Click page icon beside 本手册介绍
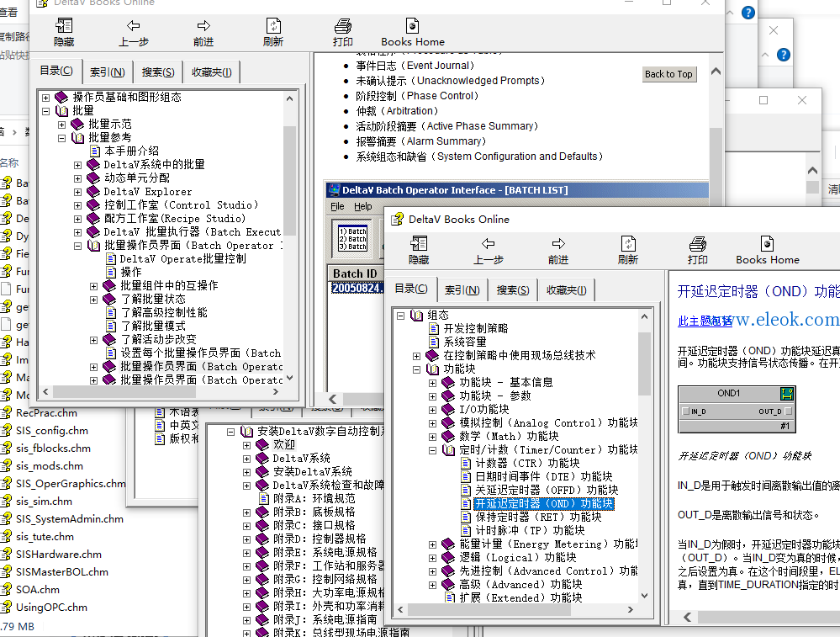The height and width of the screenshot is (637, 840). (x=95, y=151)
